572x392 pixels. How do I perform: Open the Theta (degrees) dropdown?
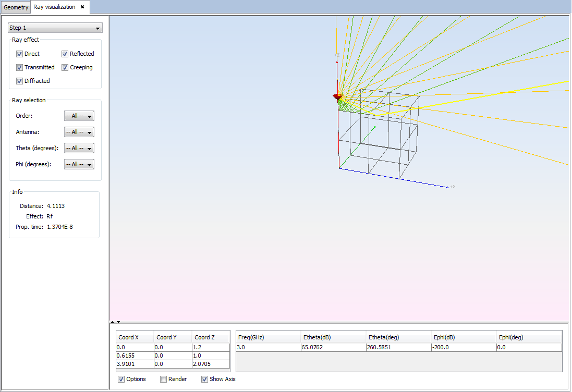[x=79, y=148]
